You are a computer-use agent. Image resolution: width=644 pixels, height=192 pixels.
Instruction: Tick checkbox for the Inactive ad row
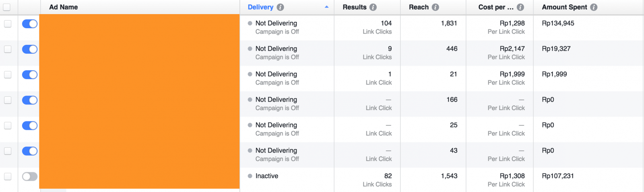8,176
